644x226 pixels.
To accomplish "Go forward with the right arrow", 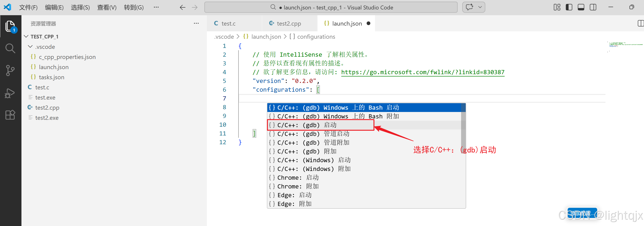I will (194, 8).
